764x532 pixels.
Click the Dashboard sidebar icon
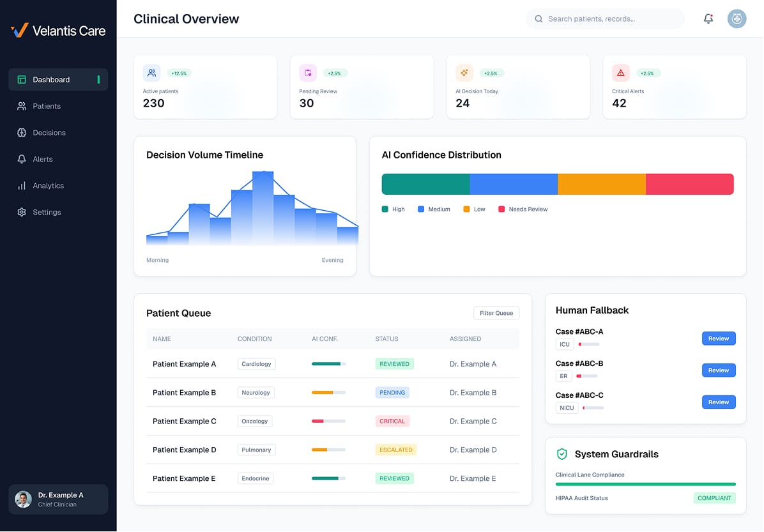tap(22, 79)
